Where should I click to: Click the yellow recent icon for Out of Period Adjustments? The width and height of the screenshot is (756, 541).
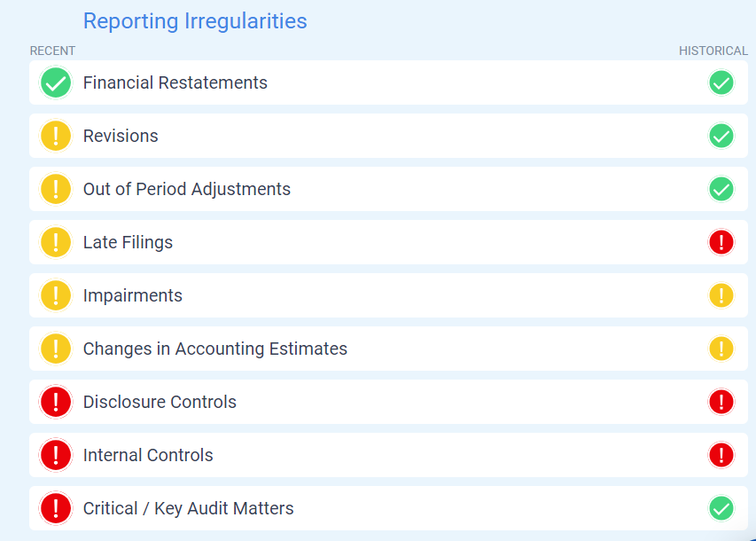pyautogui.click(x=56, y=189)
